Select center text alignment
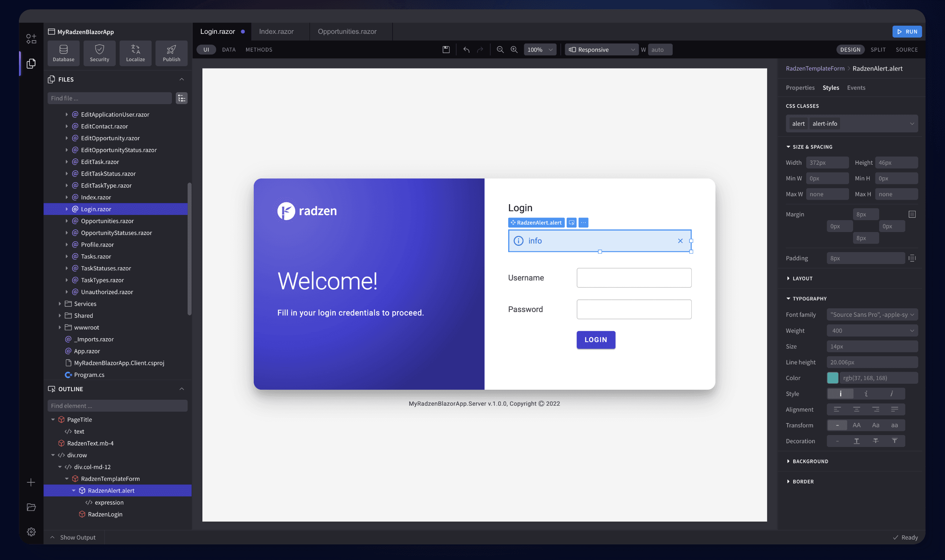 (x=856, y=409)
